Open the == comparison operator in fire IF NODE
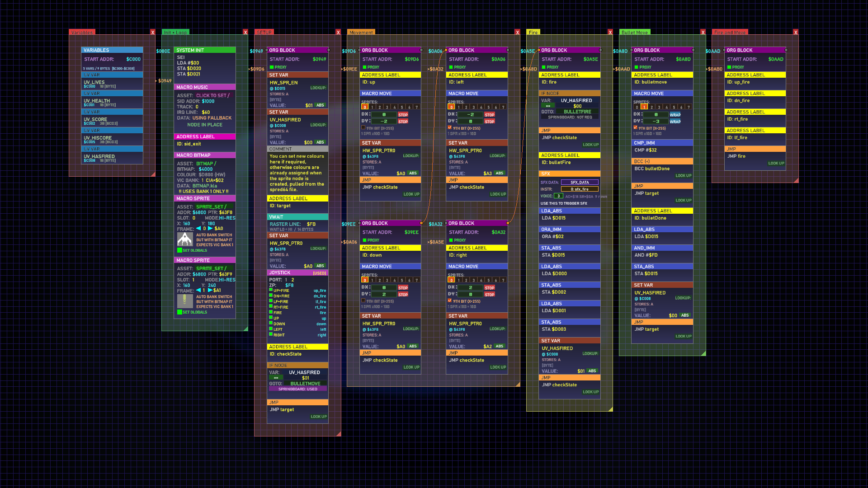The height and width of the screenshot is (488, 868). click(548, 106)
